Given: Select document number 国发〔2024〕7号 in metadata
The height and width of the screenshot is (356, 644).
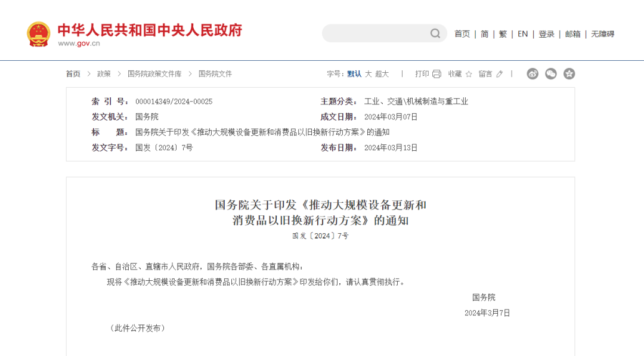Looking at the screenshot, I should click(164, 148).
